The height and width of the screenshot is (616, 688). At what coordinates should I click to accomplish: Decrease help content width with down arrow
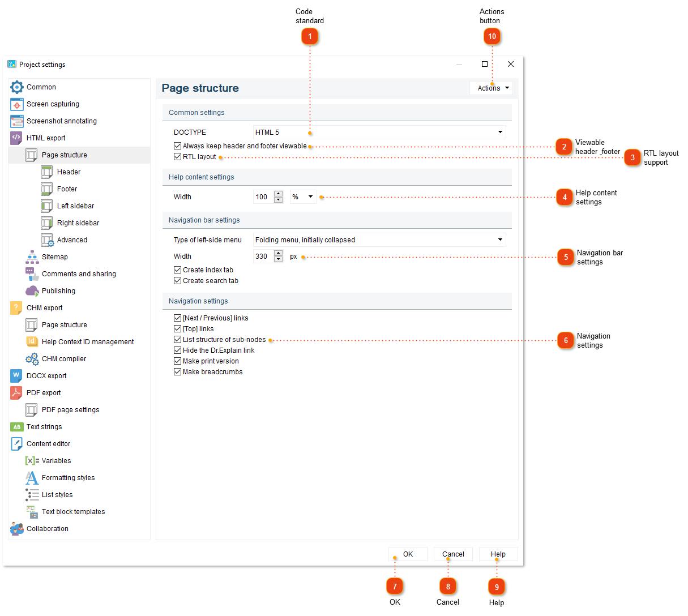click(278, 200)
